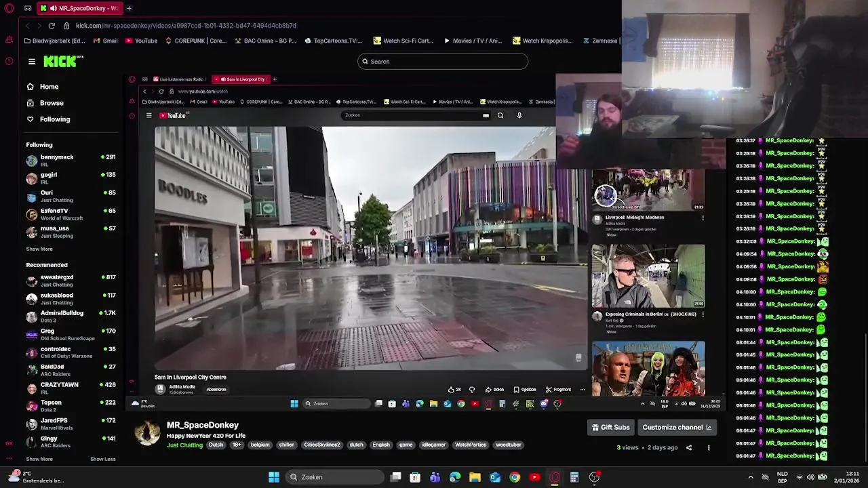Open recommended channel CRAZYTAWN
Viewport: 868px width, 488px height.
tap(71, 387)
